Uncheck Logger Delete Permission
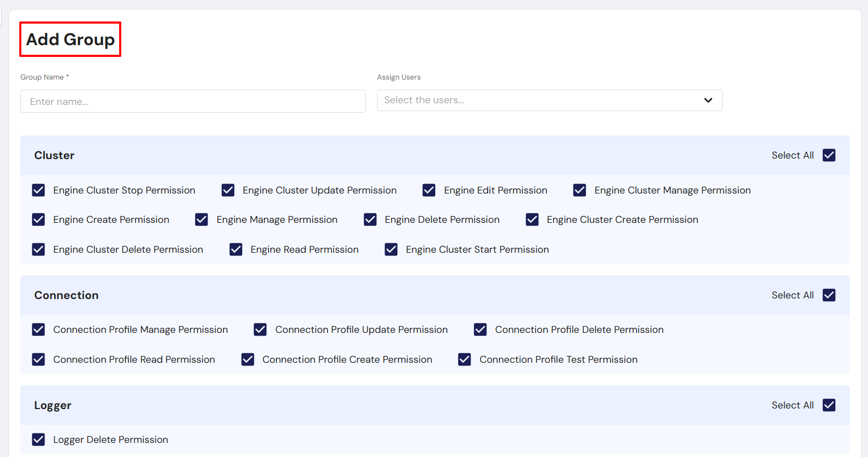Viewport: 868px width, 457px height. click(38, 440)
